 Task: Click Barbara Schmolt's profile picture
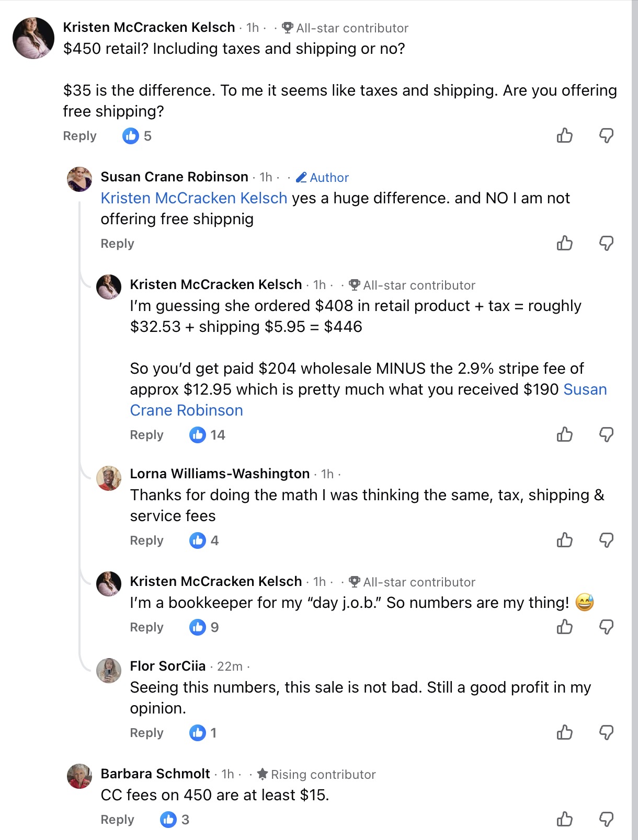[79, 776]
